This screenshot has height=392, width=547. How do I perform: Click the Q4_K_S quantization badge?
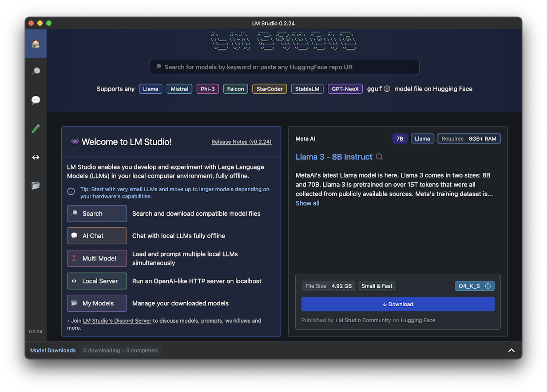click(475, 286)
